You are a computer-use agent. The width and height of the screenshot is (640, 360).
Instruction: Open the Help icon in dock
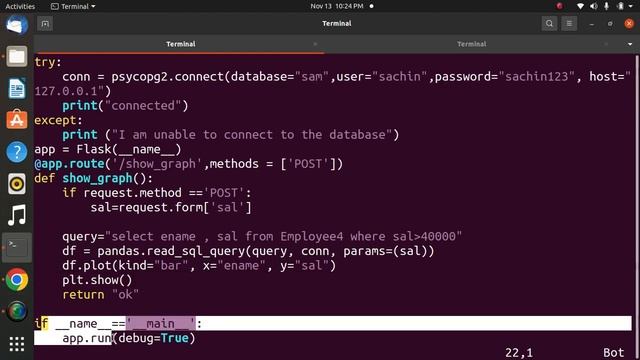click(17, 152)
